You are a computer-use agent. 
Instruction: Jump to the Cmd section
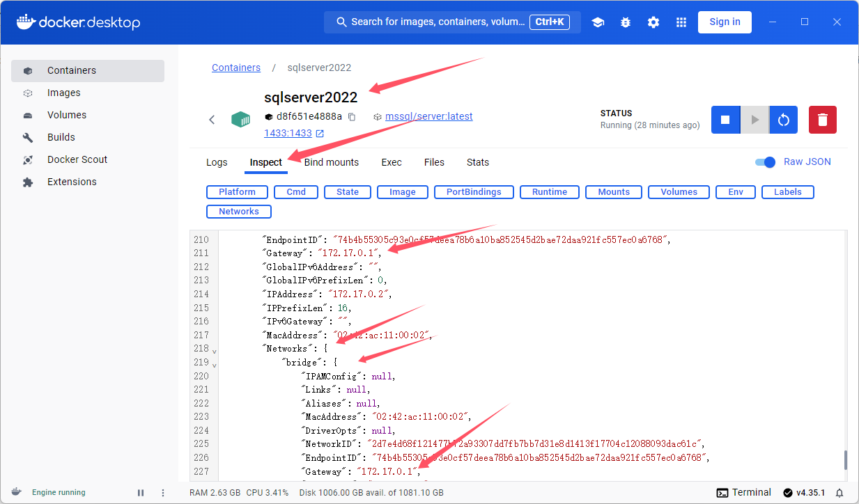[x=296, y=192]
